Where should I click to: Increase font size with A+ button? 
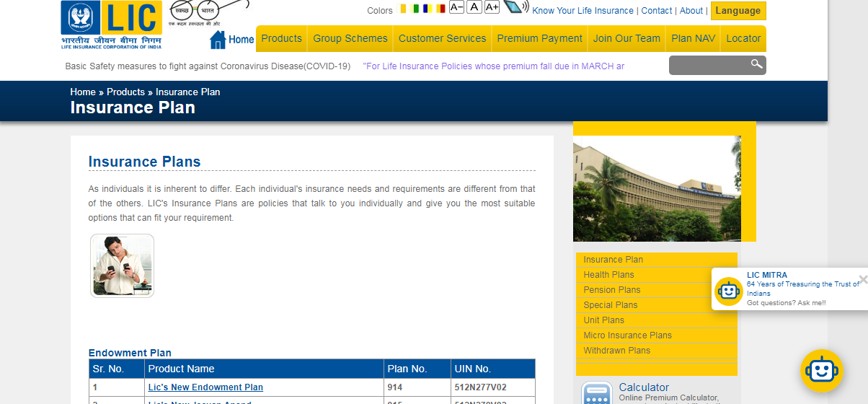tap(492, 7)
